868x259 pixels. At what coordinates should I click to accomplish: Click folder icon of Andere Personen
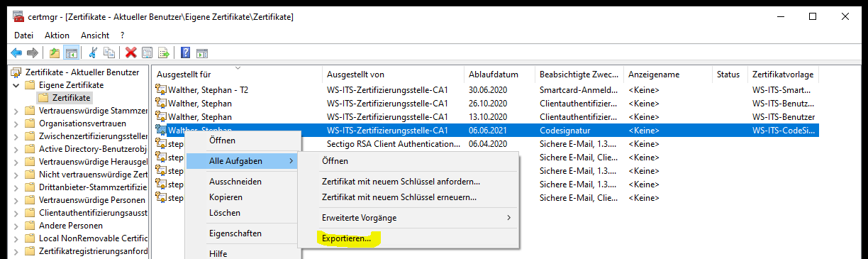tap(30, 226)
